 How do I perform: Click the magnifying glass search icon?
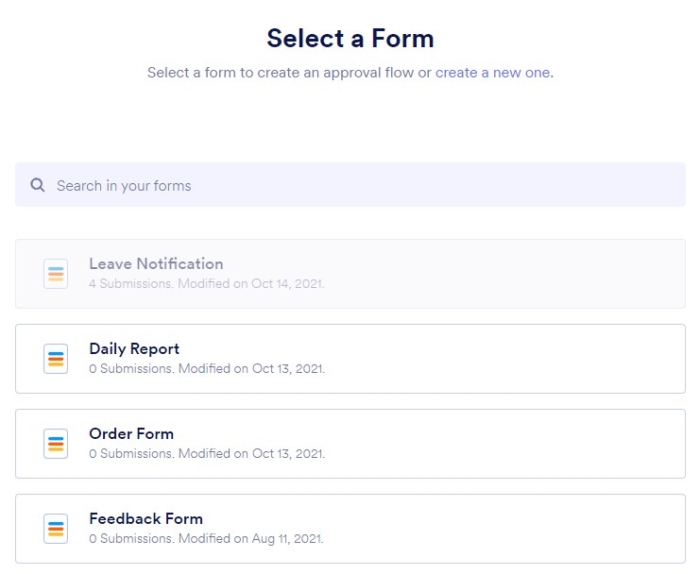(38, 185)
